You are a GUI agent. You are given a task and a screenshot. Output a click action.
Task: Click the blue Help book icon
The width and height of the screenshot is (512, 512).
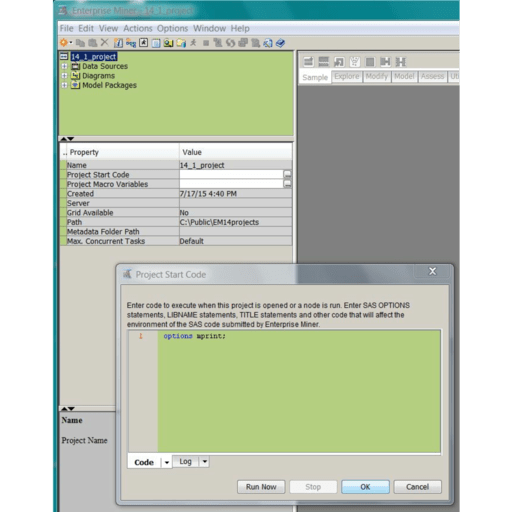(x=280, y=43)
